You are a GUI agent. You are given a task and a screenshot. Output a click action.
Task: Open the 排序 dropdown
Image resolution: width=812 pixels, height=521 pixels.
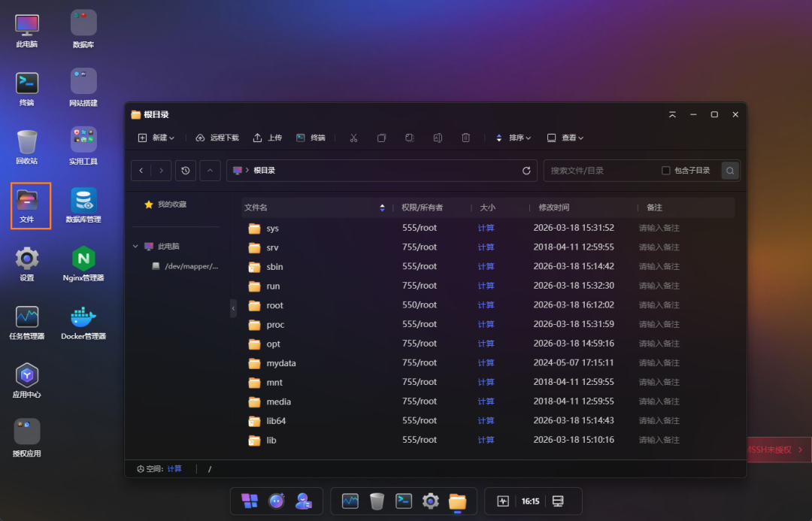click(x=514, y=138)
